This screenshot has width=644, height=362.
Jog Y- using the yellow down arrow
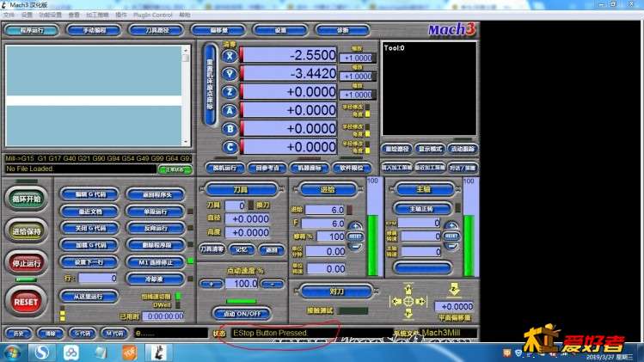click(408, 314)
